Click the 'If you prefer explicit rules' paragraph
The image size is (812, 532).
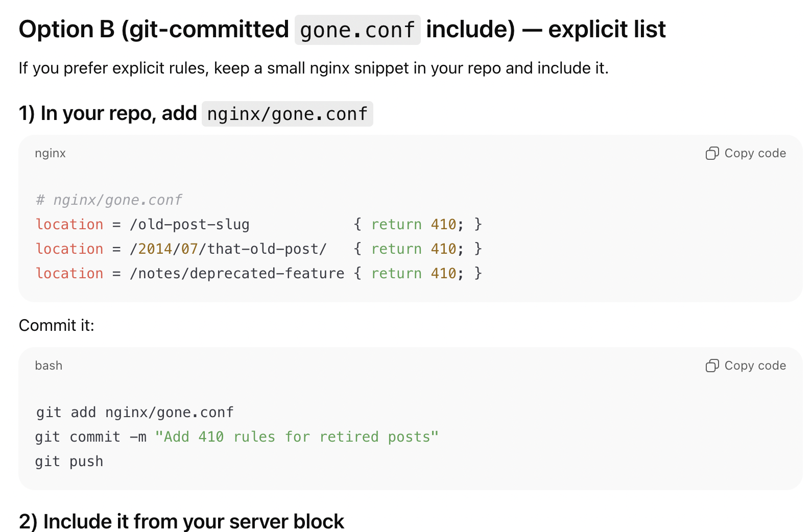click(313, 68)
